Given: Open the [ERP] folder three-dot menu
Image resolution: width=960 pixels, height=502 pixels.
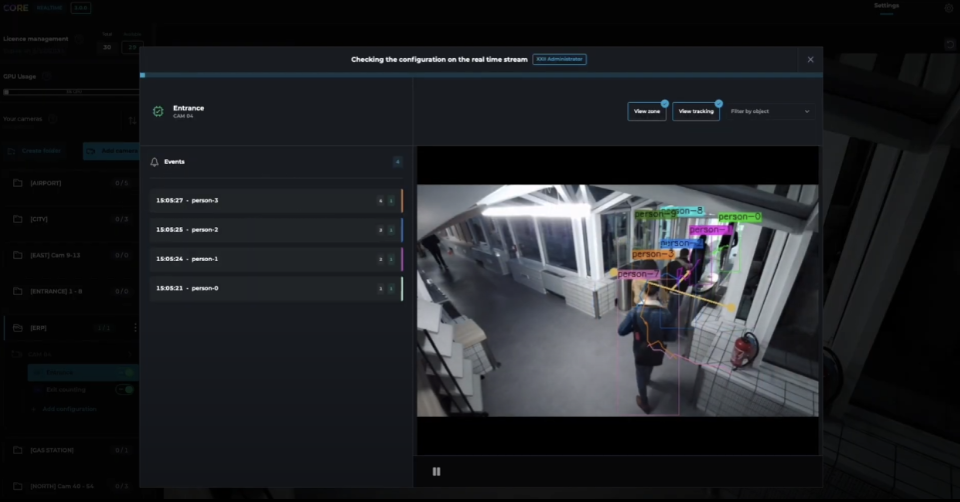Looking at the screenshot, I should [135, 328].
